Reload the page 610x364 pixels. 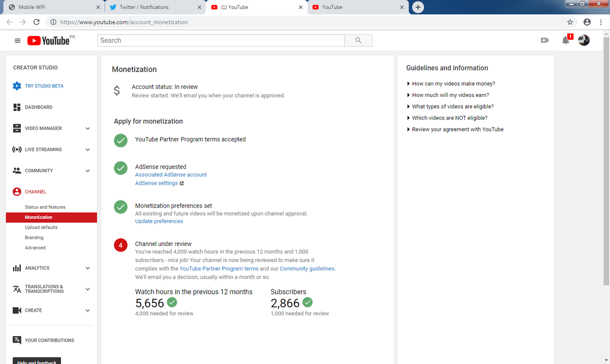coord(37,22)
